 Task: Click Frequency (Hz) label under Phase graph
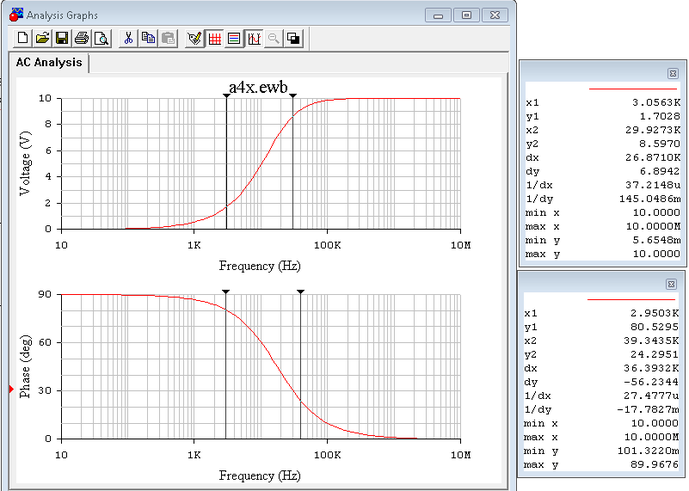pyautogui.click(x=260, y=475)
